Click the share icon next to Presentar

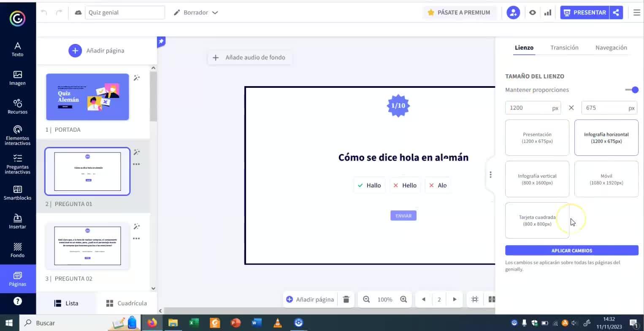click(616, 13)
